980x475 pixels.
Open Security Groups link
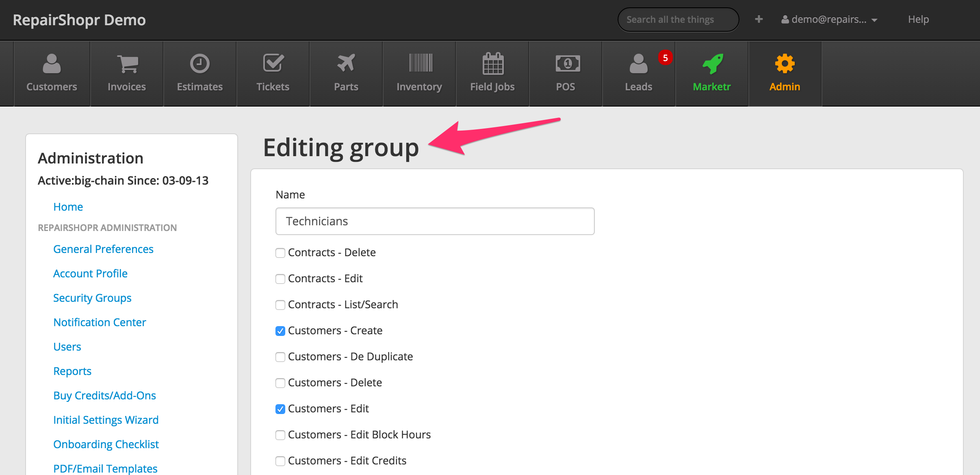pos(92,298)
